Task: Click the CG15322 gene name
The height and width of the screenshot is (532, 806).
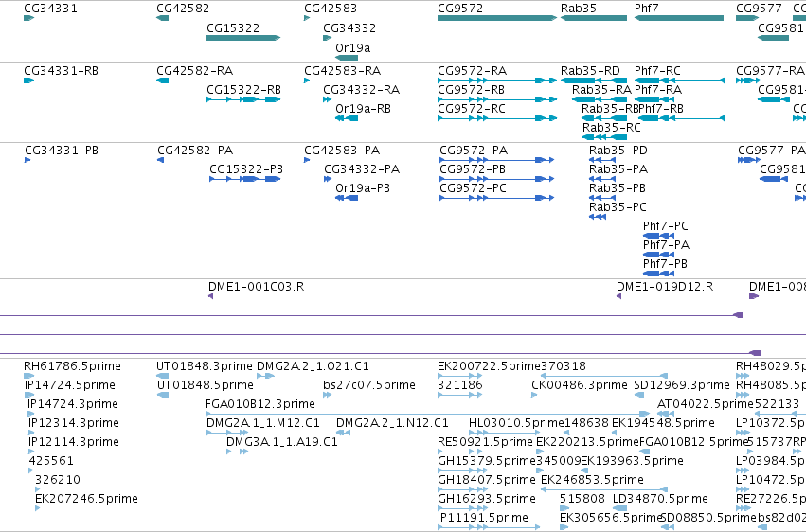Action: (x=233, y=27)
